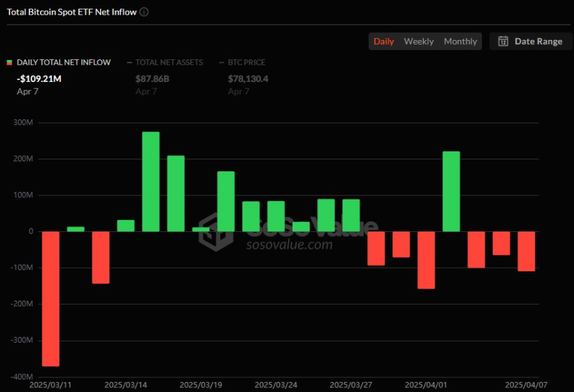Open the Date Range picker
This screenshot has height=392, width=574.
[x=530, y=41]
